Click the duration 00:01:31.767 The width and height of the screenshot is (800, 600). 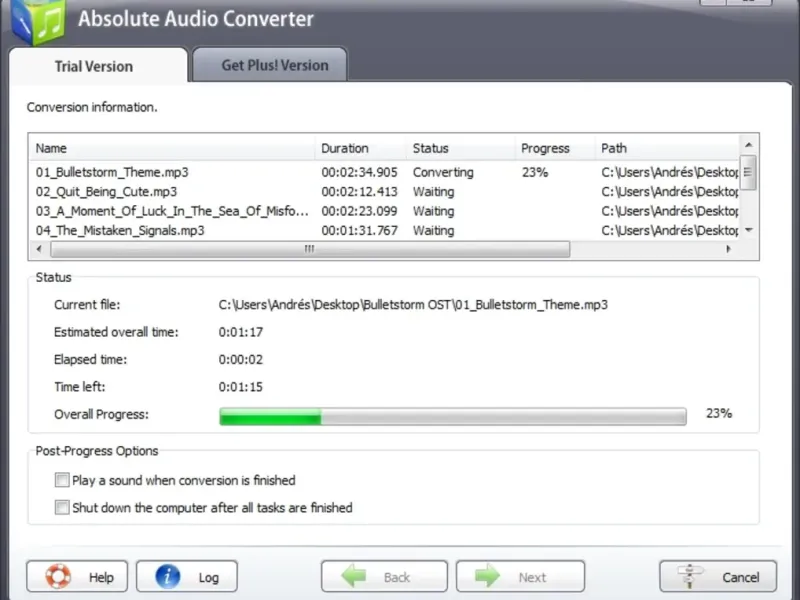pyautogui.click(x=359, y=231)
